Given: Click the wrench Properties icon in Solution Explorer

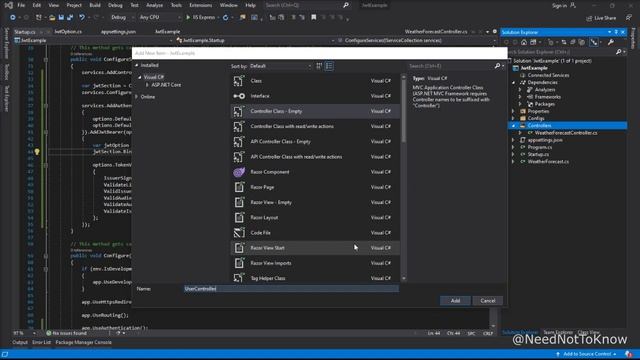Looking at the screenshot, I should pyautogui.click(x=611, y=42).
